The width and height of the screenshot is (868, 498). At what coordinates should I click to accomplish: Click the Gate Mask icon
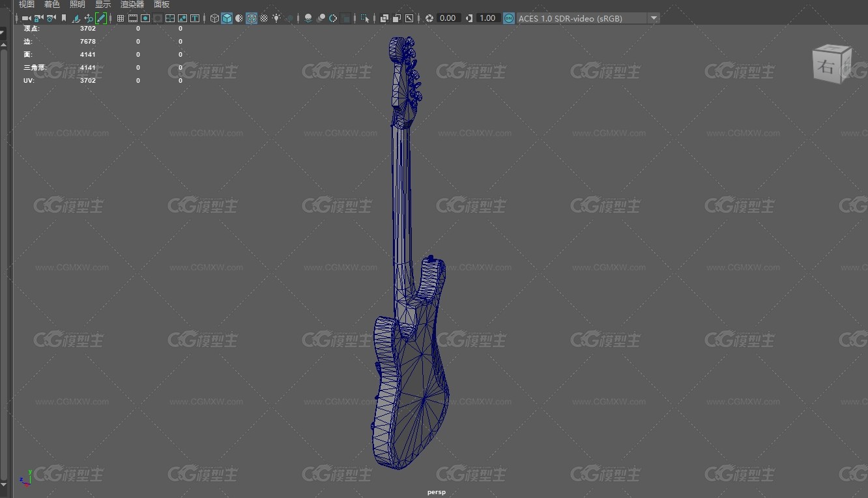pos(158,18)
